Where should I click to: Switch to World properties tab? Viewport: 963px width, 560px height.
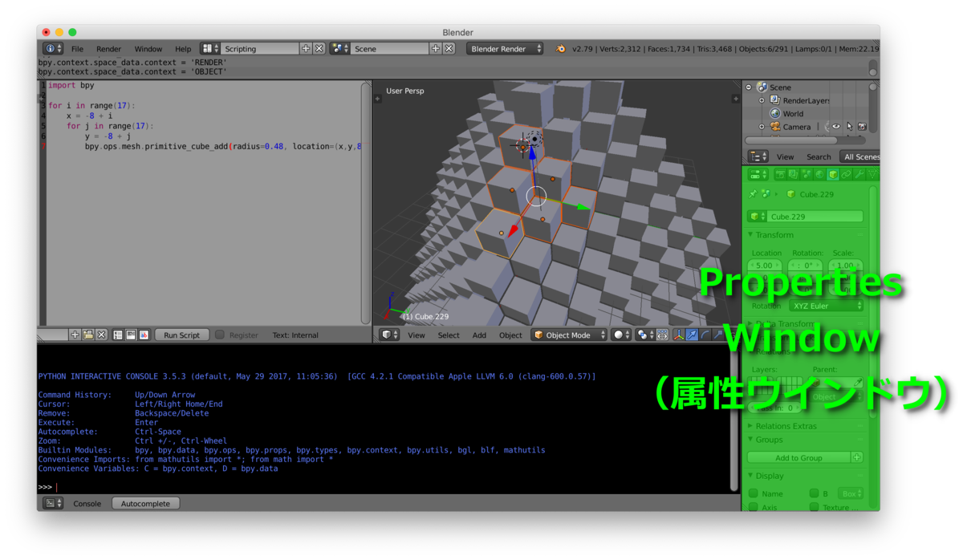coord(819,174)
